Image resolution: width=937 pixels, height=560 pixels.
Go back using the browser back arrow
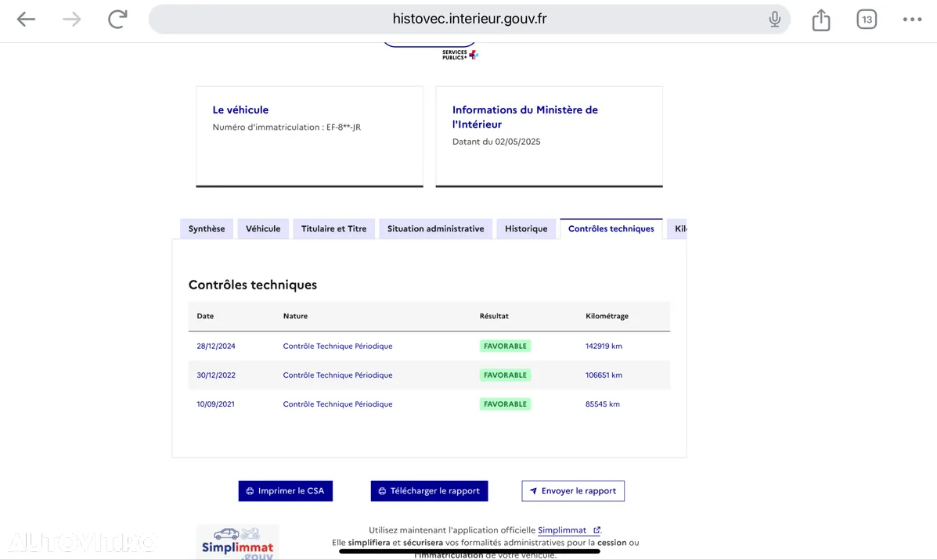(26, 19)
